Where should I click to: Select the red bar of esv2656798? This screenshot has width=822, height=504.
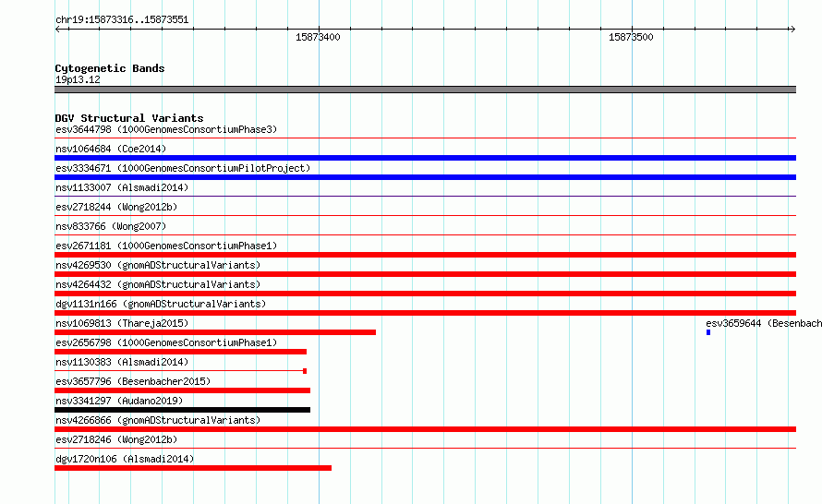click(x=180, y=352)
